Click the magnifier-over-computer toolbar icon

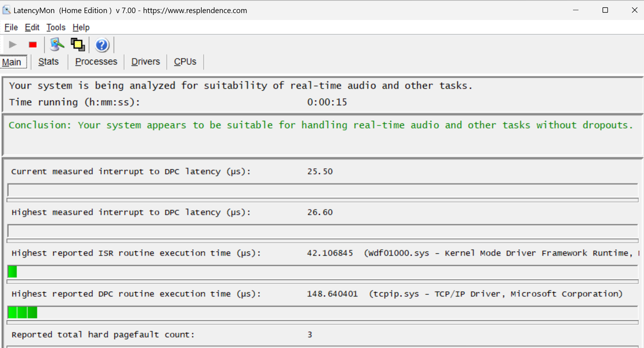coord(57,45)
